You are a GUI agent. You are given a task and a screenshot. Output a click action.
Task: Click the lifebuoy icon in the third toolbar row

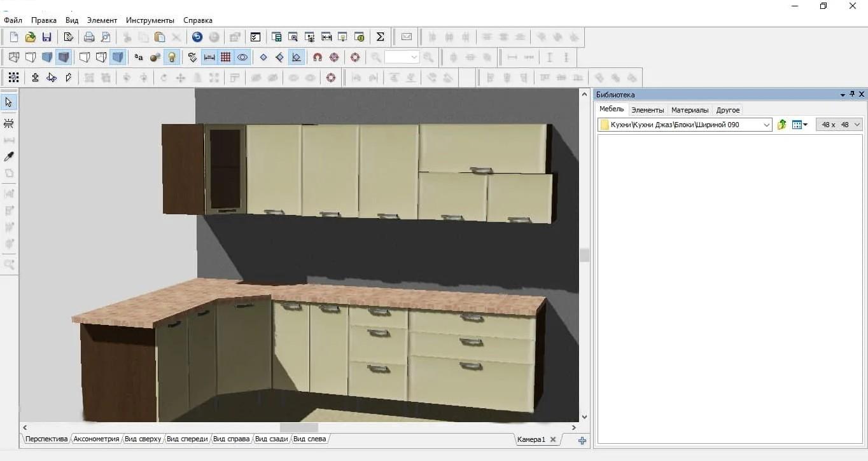tap(331, 78)
